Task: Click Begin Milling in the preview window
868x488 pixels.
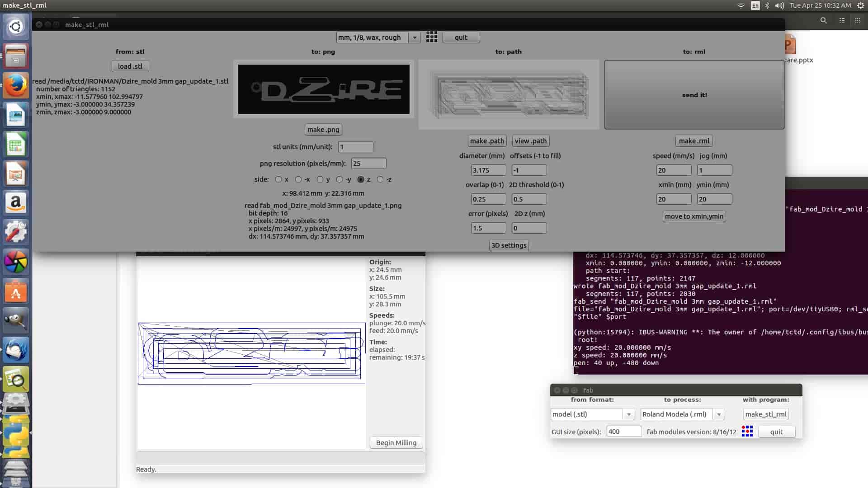Action: (x=396, y=443)
